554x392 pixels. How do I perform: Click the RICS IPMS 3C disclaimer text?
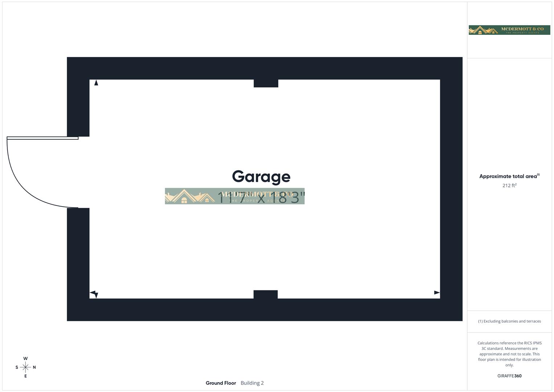(509, 354)
